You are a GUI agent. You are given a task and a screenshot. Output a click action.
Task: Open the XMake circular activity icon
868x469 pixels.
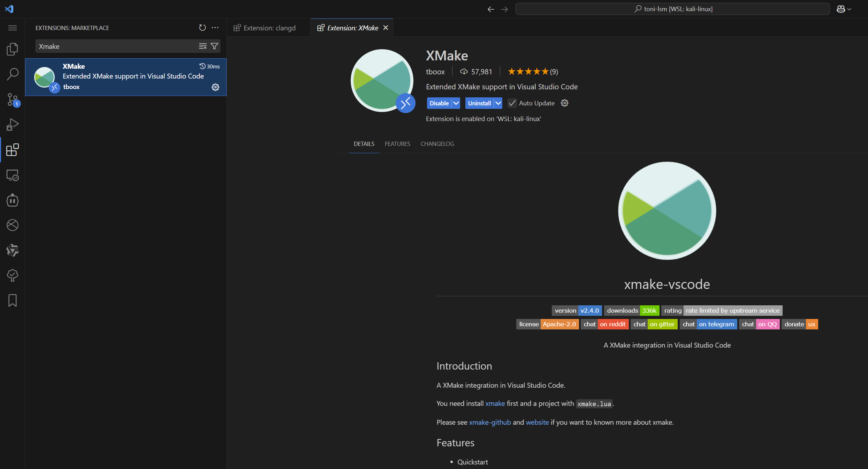[13, 225]
